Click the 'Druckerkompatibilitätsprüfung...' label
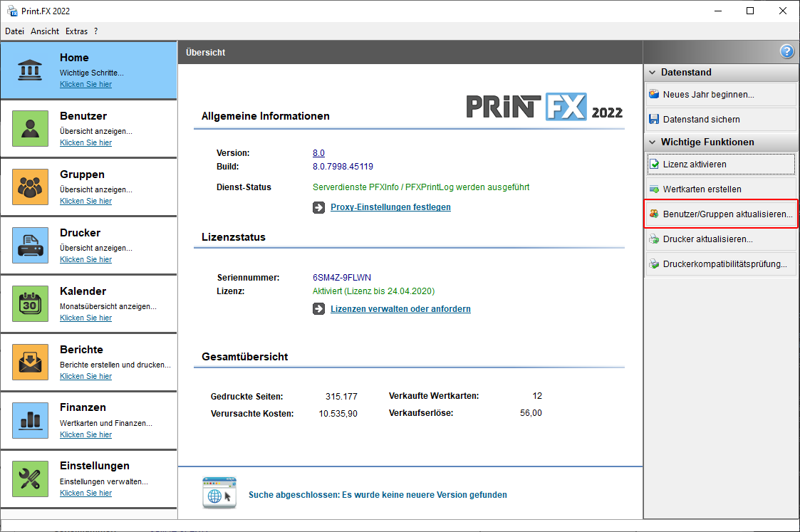Image resolution: width=800 pixels, height=532 pixels. click(724, 264)
